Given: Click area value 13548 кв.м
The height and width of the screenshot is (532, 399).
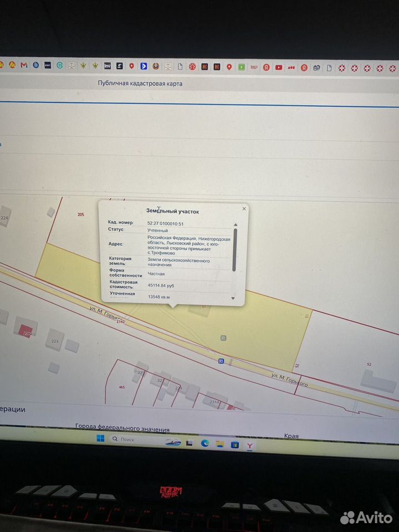Looking at the screenshot, I should [x=159, y=297].
